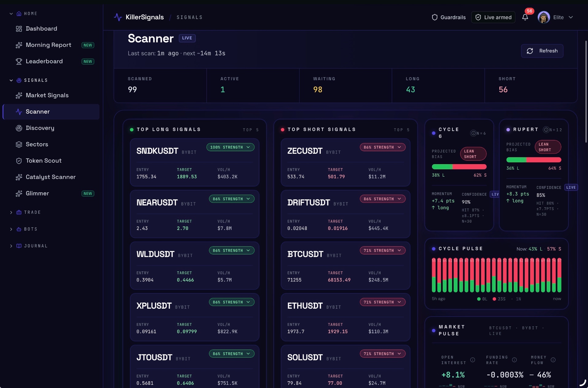
Task: Click the Open Interest info icon
Action: click(x=473, y=360)
